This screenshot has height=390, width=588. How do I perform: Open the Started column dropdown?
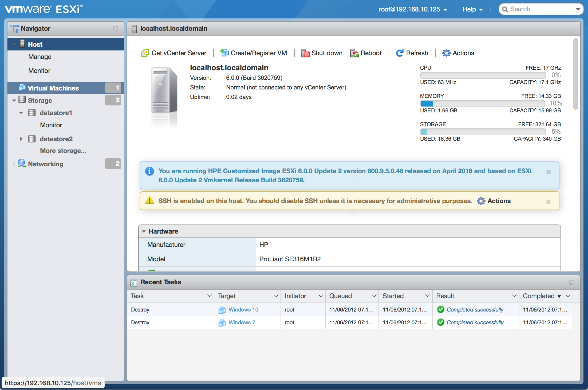427,296
